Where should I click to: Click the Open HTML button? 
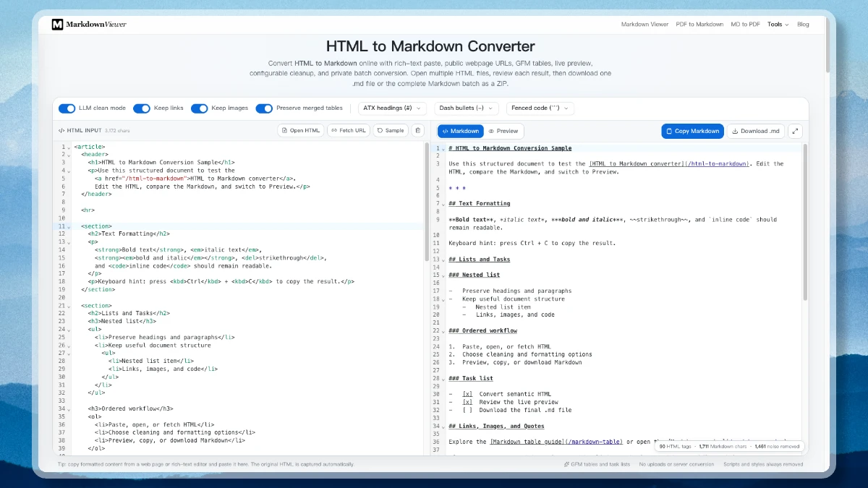(x=300, y=131)
